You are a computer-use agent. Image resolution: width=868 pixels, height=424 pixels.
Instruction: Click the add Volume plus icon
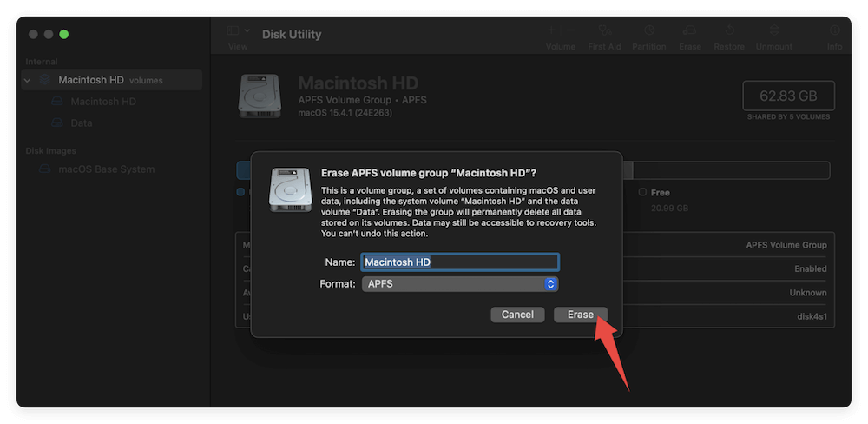551,30
